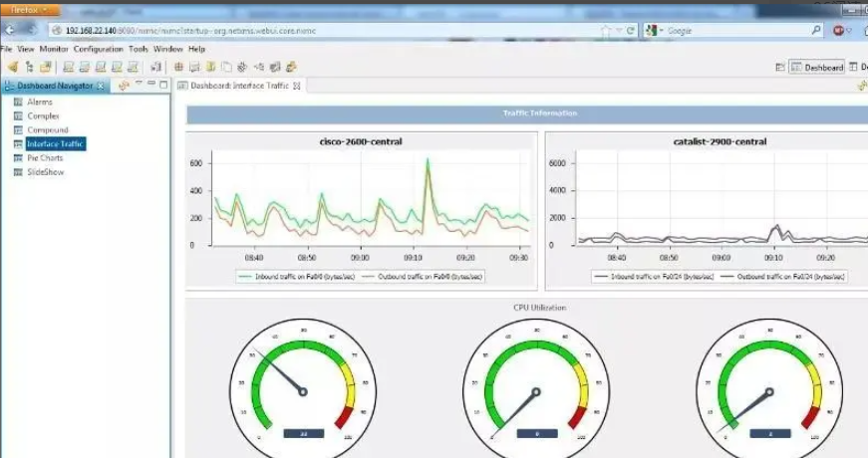Click the catalist-2900-central chart title
The image size is (868, 458).
[721, 141]
